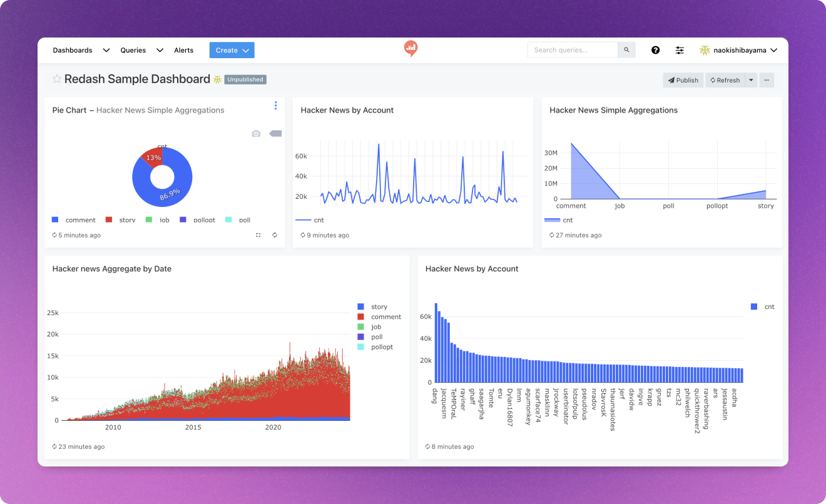Expand the Dashboards menu chevron
826x504 pixels.
pos(106,50)
